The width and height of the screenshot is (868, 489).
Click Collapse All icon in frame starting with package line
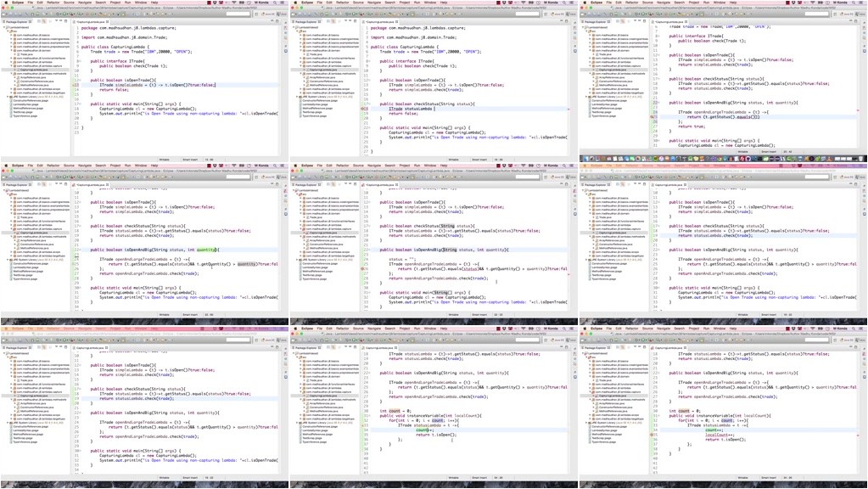pyautogui.click(x=39, y=21)
